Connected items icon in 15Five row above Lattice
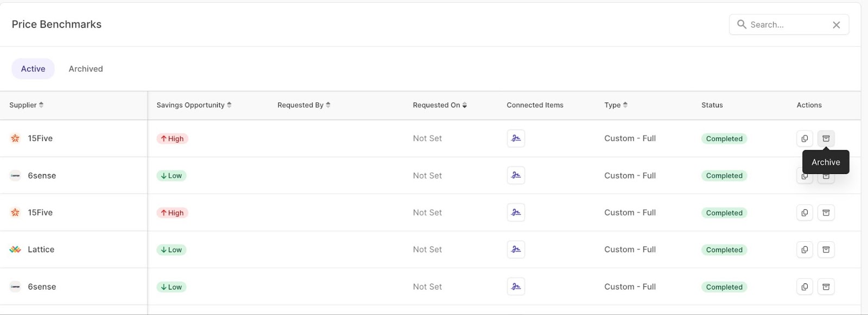868x315 pixels. pos(516,213)
